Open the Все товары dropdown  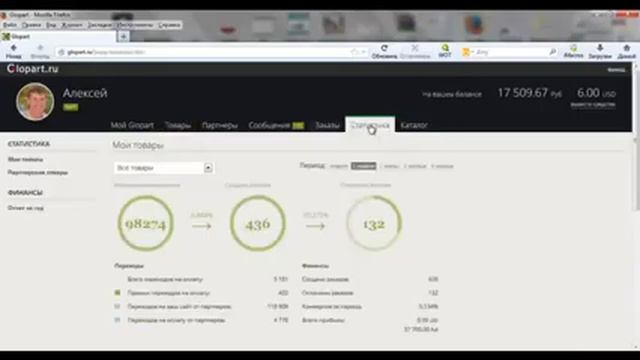point(164,168)
